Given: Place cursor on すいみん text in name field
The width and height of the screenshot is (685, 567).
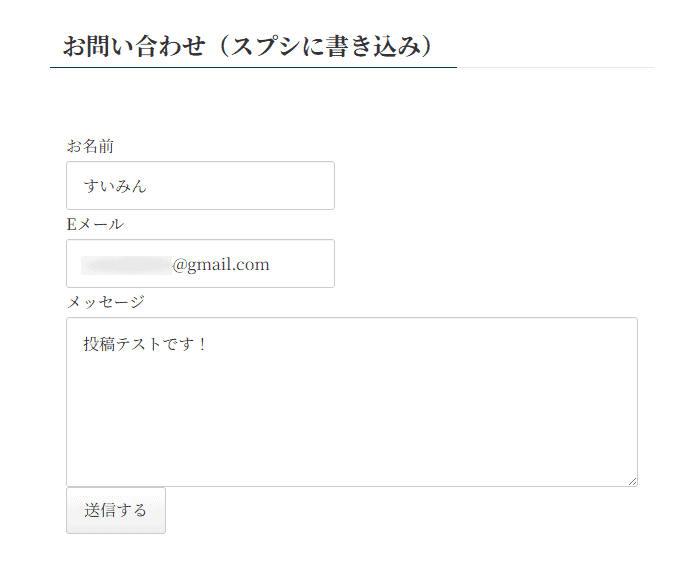Looking at the screenshot, I should [115, 186].
